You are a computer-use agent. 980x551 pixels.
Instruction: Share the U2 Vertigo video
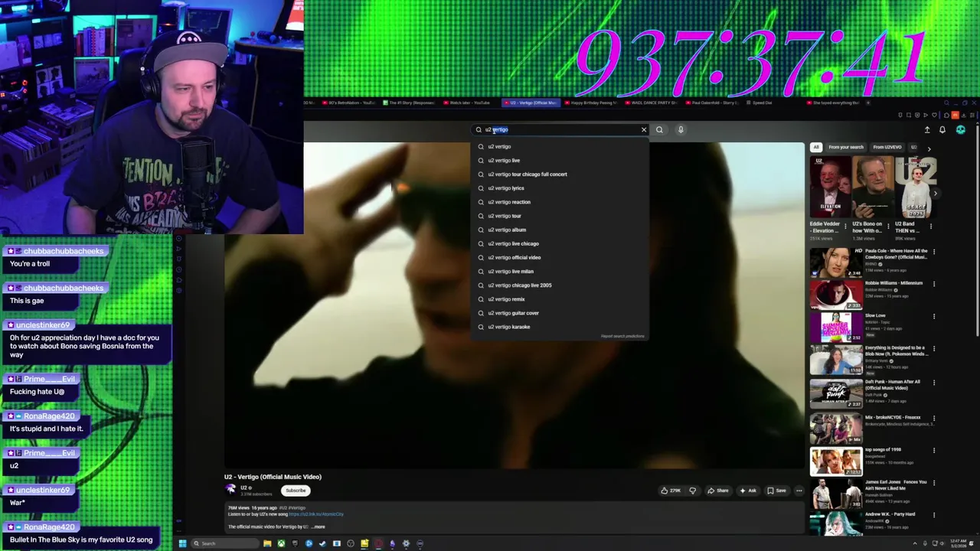tap(718, 491)
